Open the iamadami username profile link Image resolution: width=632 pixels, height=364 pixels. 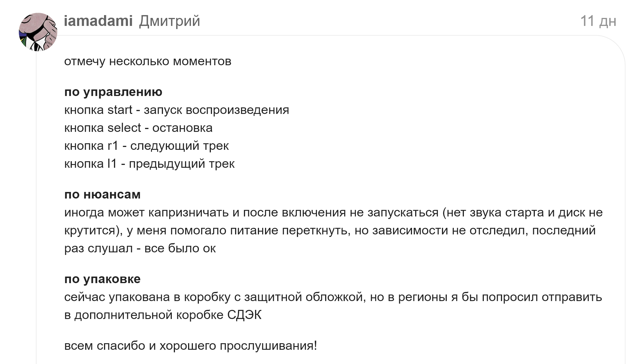(x=98, y=21)
